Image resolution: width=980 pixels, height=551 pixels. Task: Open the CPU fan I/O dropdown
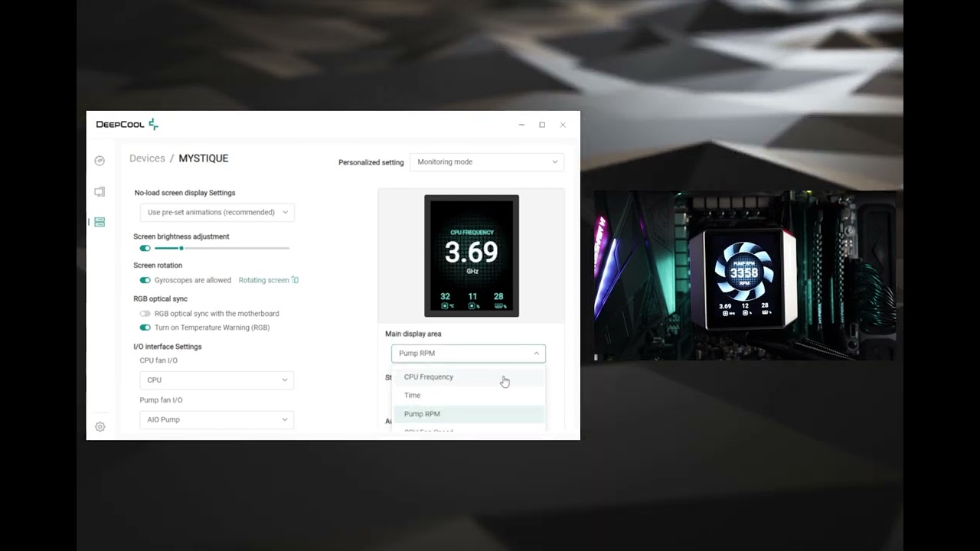pyautogui.click(x=217, y=380)
